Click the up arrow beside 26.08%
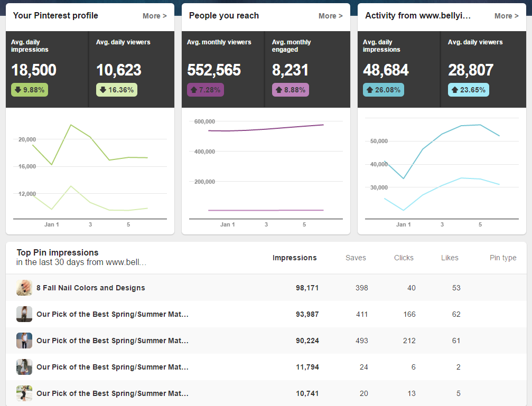532x406 pixels. [370, 90]
